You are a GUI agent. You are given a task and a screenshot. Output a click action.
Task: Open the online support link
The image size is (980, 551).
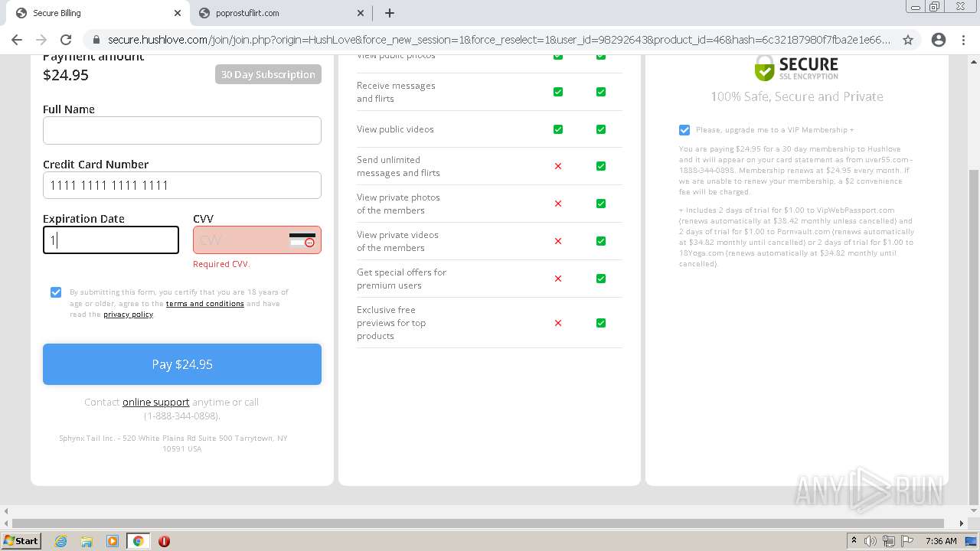[155, 403]
